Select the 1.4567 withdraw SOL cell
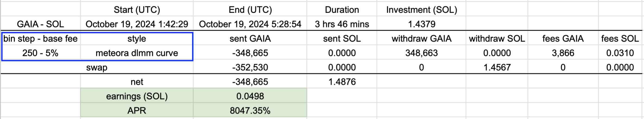Screen dimensions: 644x119 click(497, 67)
